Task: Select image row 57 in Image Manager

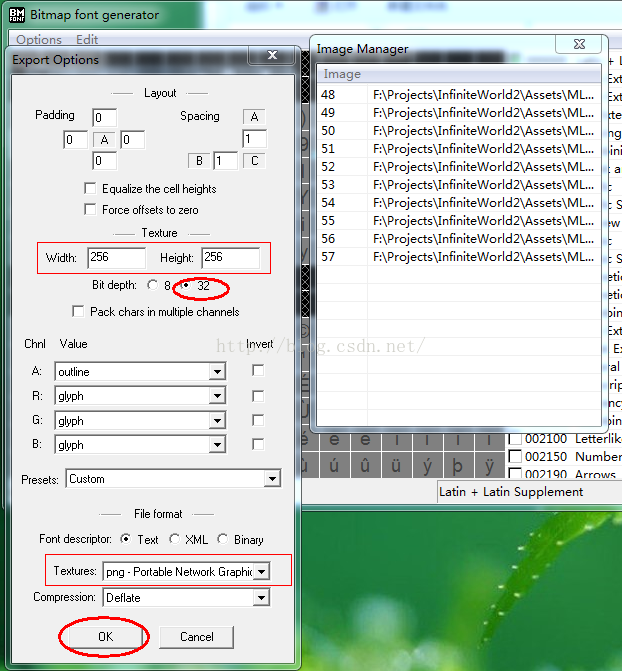Action: click(x=458, y=256)
